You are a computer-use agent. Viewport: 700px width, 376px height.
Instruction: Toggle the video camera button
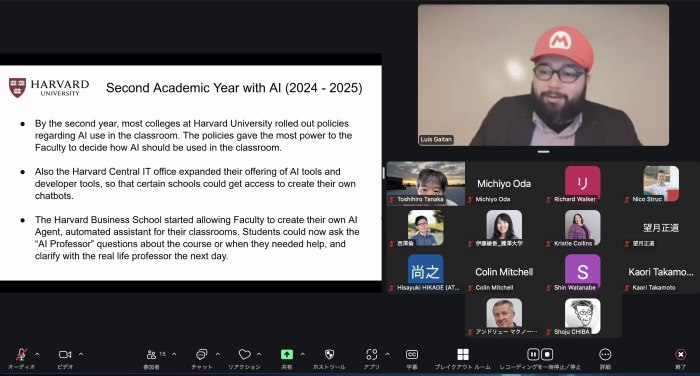[65, 355]
